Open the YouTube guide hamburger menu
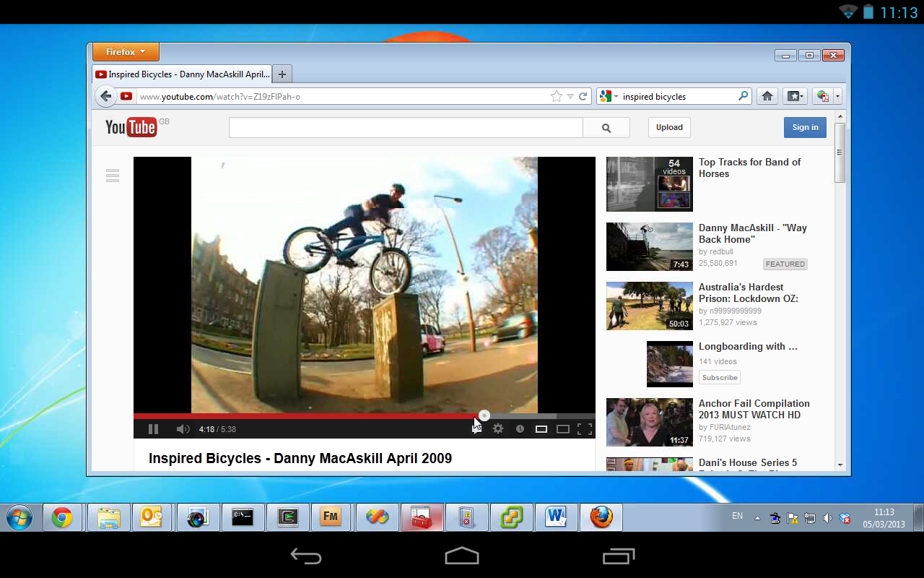 tap(112, 176)
